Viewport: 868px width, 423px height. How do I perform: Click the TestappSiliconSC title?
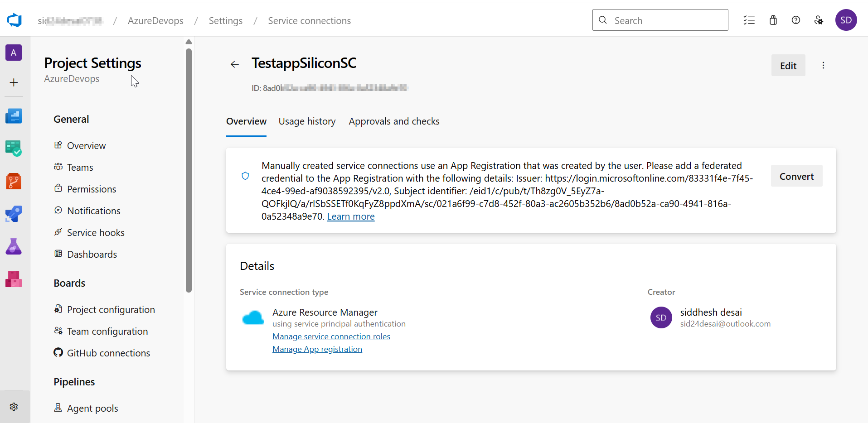tap(304, 63)
